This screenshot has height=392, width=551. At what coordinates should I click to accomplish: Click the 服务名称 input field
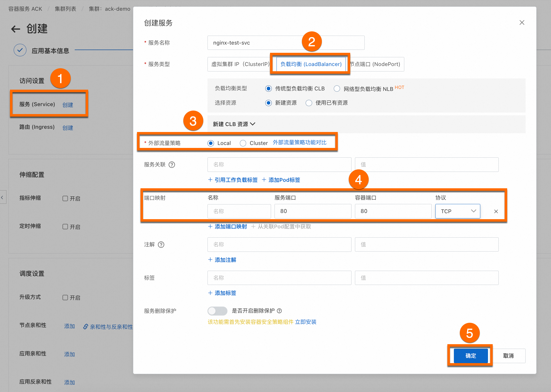click(x=286, y=43)
